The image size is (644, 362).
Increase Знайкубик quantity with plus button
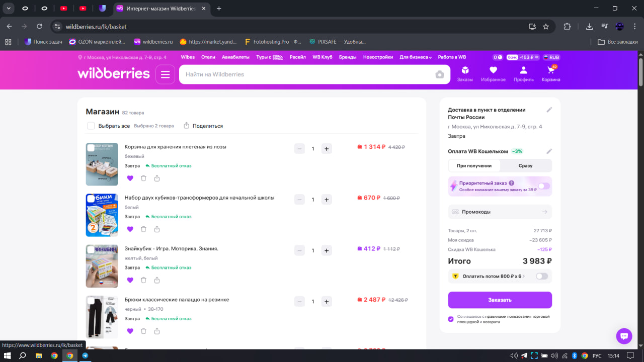click(x=327, y=250)
